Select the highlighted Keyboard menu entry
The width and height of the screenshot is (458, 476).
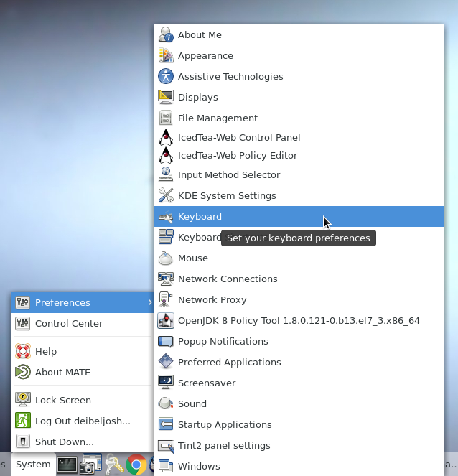coord(200,216)
